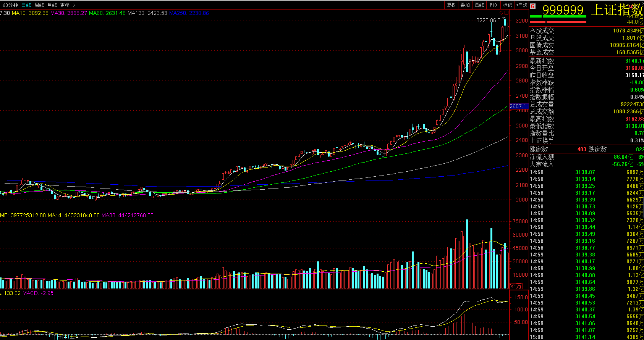The width and height of the screenshot is (644, 340).
Task: Click the red diamond icon above the chart
Action: (x=501, y=13)
